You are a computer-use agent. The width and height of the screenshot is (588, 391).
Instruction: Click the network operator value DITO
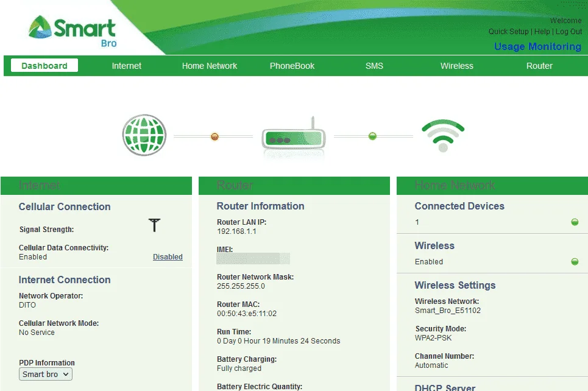[x=27, y=305]
